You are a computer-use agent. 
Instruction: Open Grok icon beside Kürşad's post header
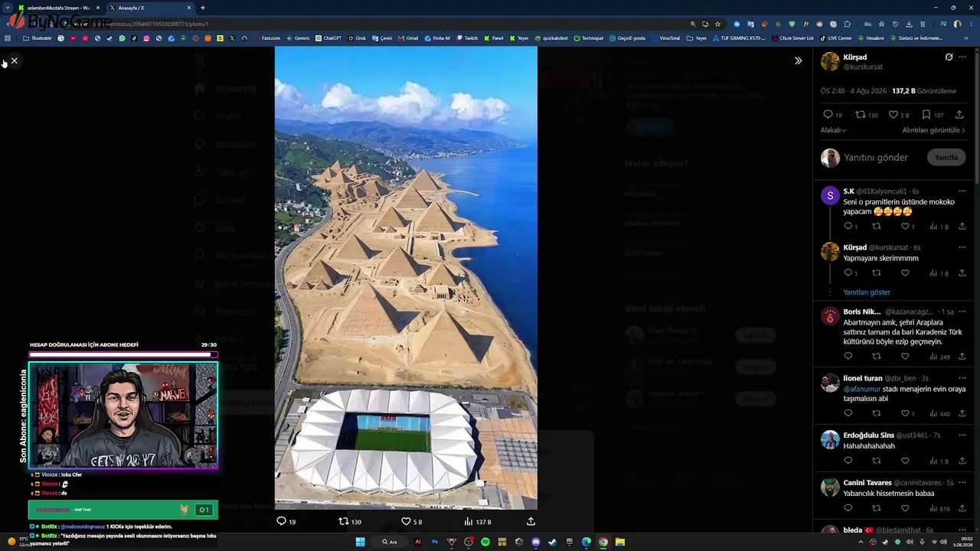[x=949, y=57]
